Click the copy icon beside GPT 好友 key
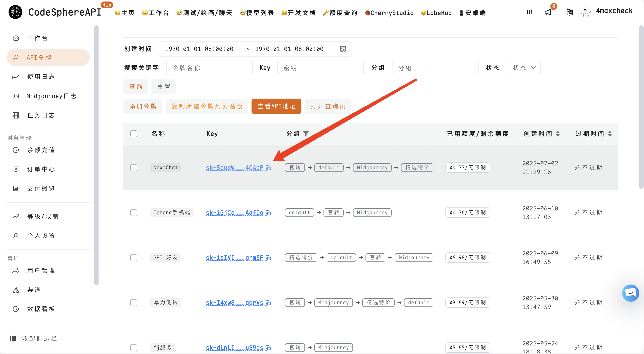Image resolution: width=644 pixels, height=354 pixels. (x=268, y=258)
